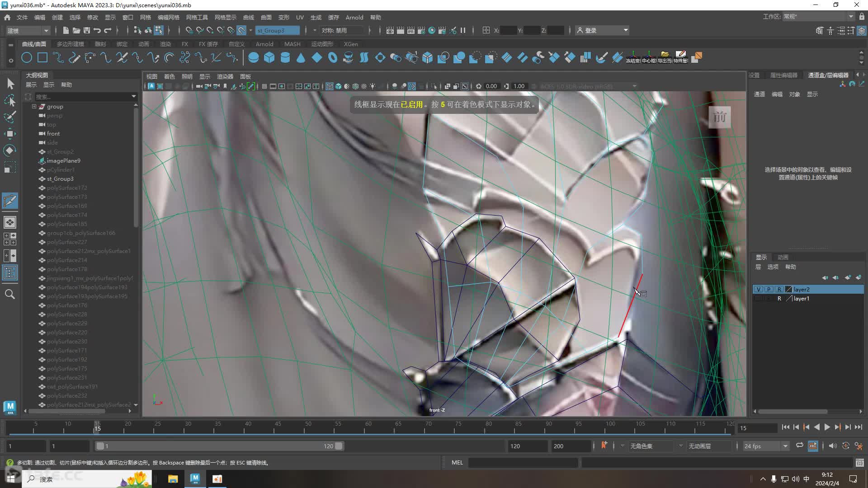Select the NURBS circle shelf icon
This screenshot has width=868, height=488.
[27, 57]
